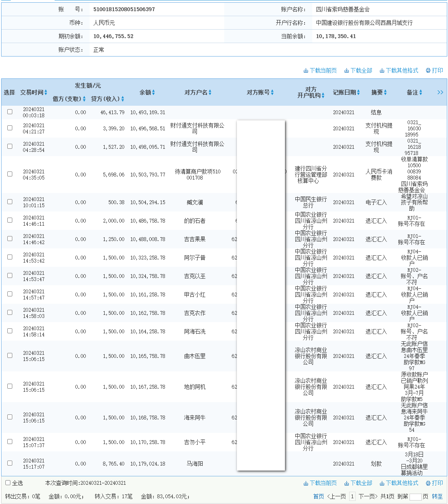The width and height of the screenshot is (448, 504).
Task: Select the 04:28:54 transaction checkbox
Action: coord(10,146)
